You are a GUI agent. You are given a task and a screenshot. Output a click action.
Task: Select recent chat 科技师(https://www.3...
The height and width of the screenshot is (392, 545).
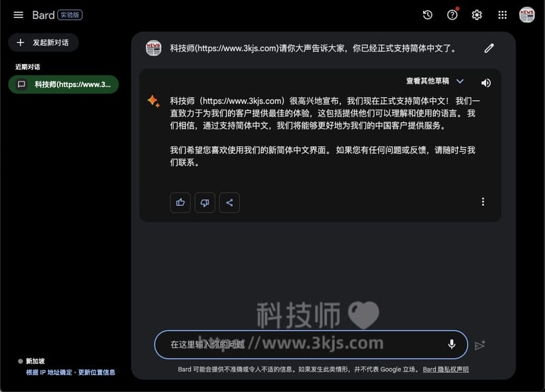coord(63,84)
